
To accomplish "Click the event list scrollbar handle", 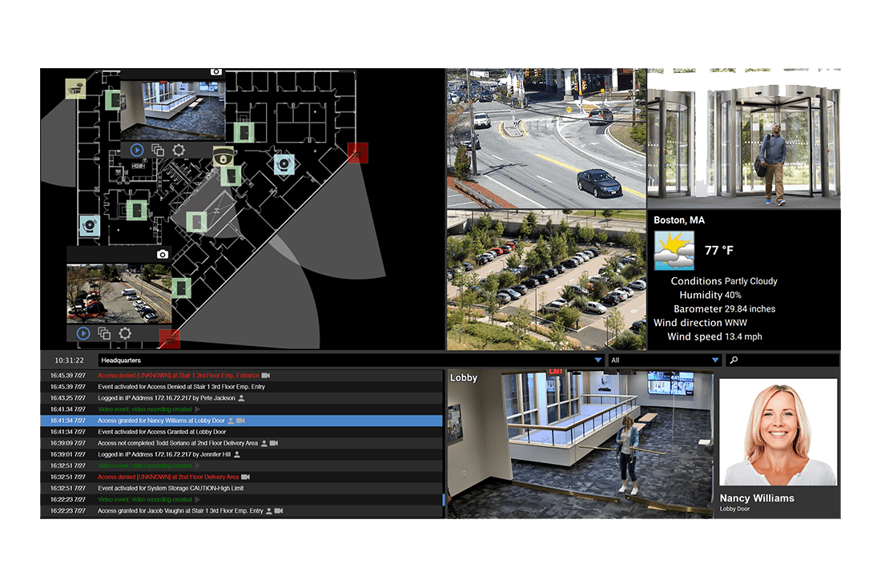I will [444, 499].
